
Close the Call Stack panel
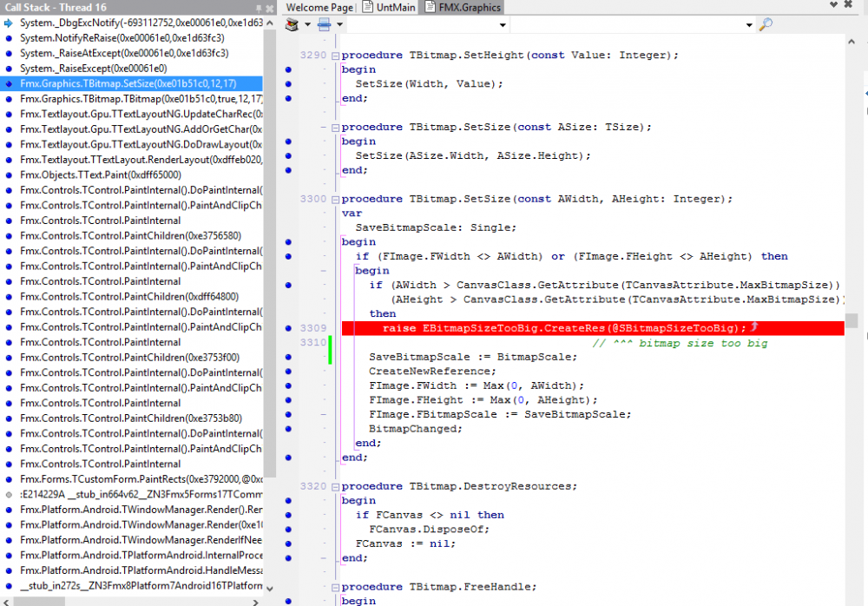270,9
